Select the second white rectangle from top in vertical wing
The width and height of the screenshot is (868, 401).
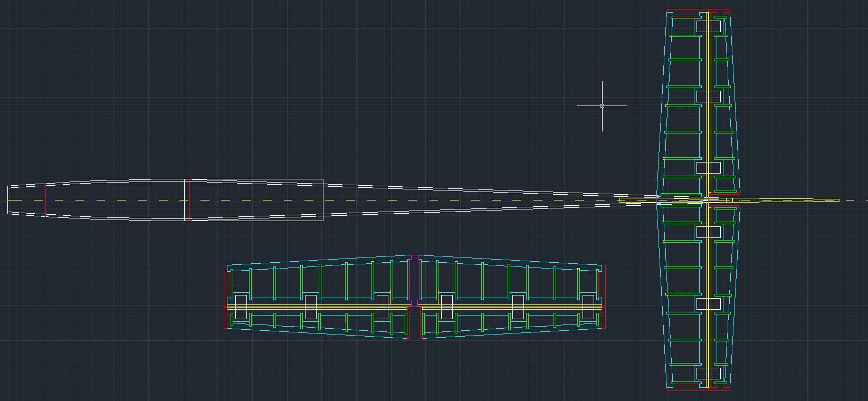708,97
